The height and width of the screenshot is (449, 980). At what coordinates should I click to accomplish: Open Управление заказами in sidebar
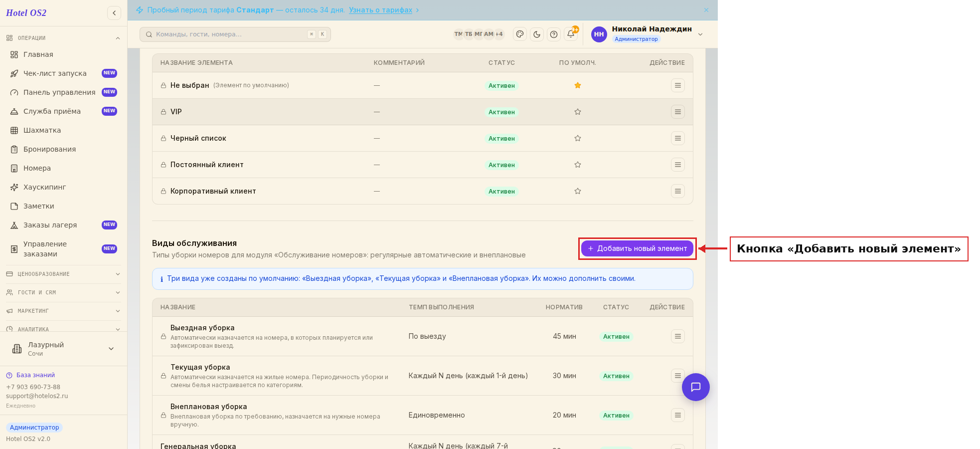click(x=63, y=249)
